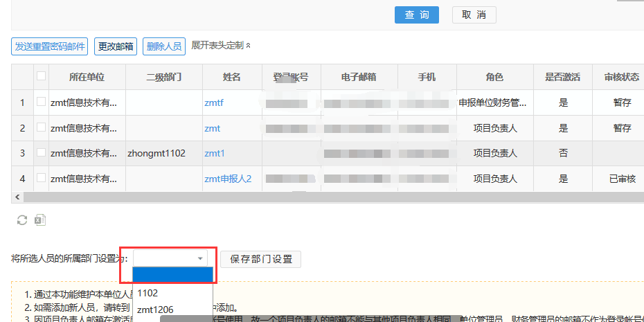Check the checkbox for row 2 zmt
Screen dimensions: 644x322
click(x=41, y=127)
